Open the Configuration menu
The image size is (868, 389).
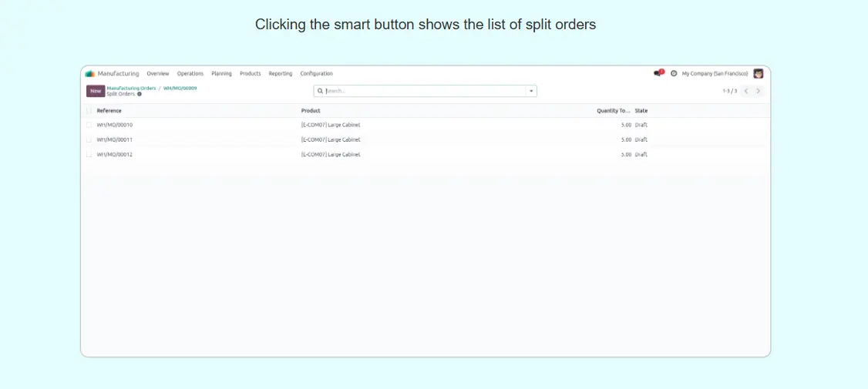tap(316, 74)
